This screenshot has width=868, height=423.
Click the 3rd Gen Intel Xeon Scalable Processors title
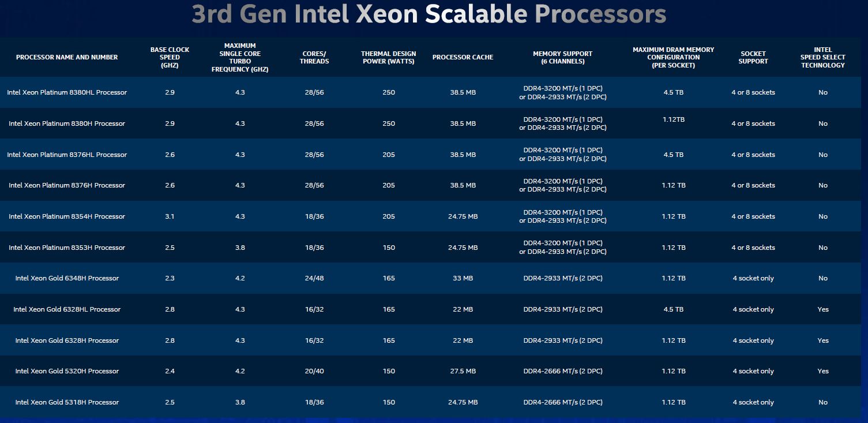[429, 14]
